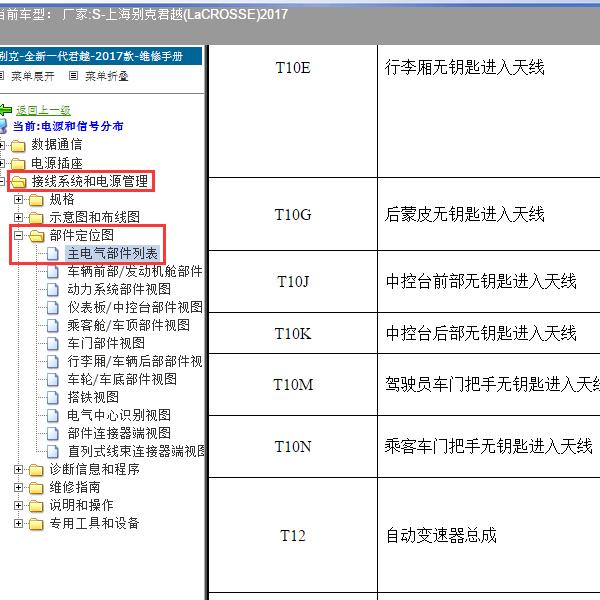
Task: Click the T10G table cell
Action: pos(293,214)
